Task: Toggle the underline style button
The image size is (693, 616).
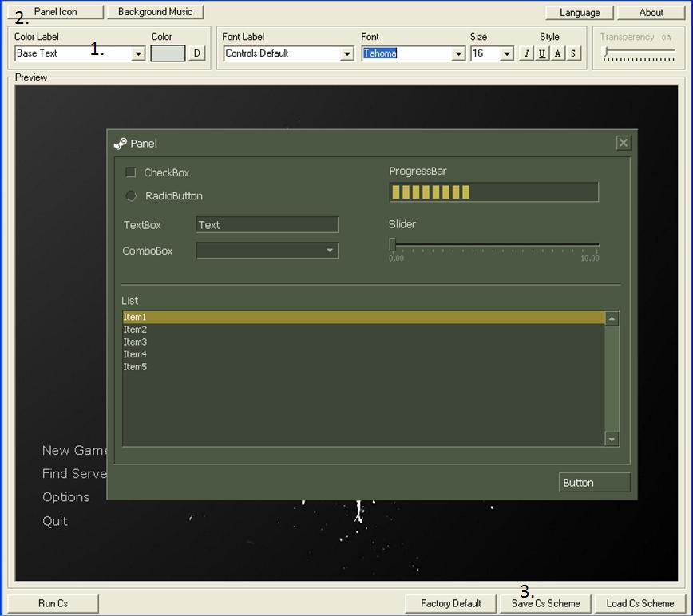Action: pos(542,53)
